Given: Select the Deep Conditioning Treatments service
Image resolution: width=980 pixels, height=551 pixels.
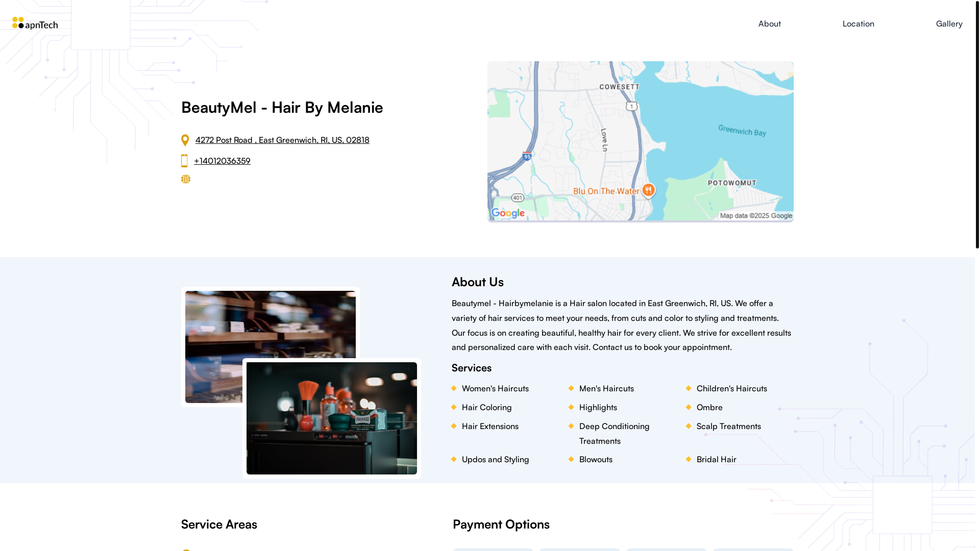Looking at the screenshot, I should tap(614, 434).
